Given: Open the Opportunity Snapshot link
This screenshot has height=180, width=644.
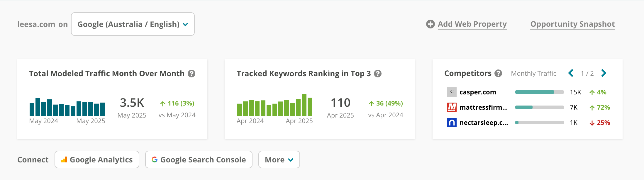Looking at the screenshot, I should (x=572, y=24).
